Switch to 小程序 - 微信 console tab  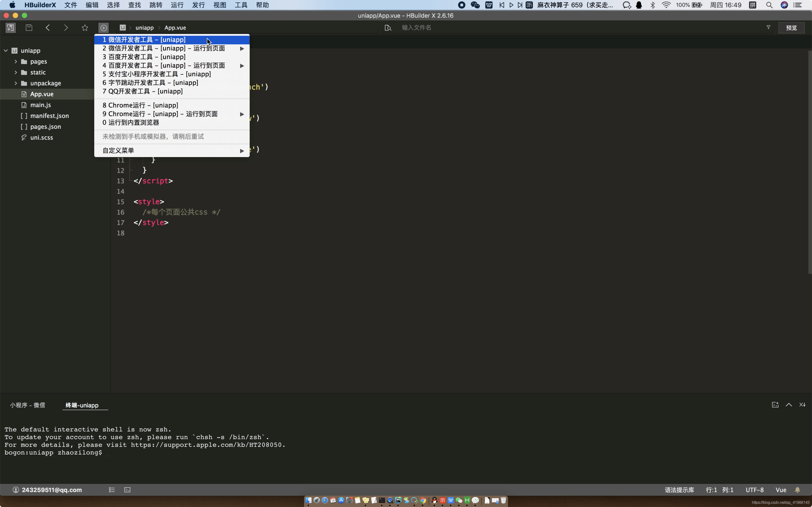tap(27, 405)
